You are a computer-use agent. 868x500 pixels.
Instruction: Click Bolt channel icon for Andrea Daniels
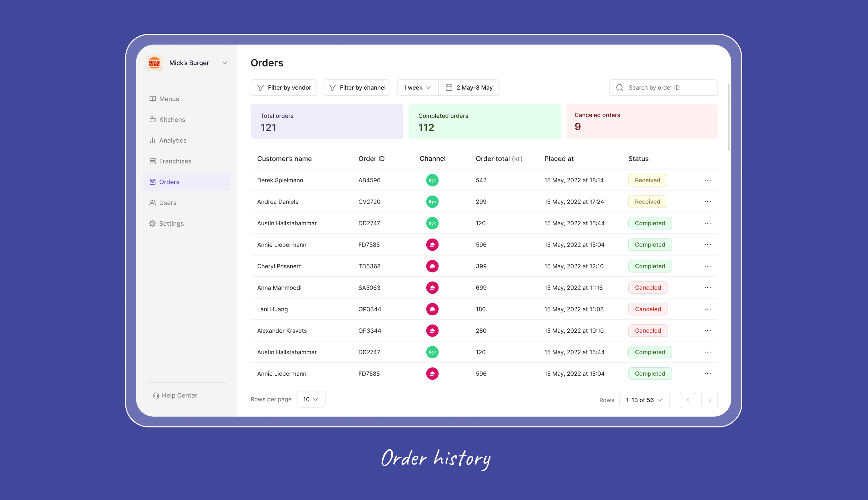[432, 202]
